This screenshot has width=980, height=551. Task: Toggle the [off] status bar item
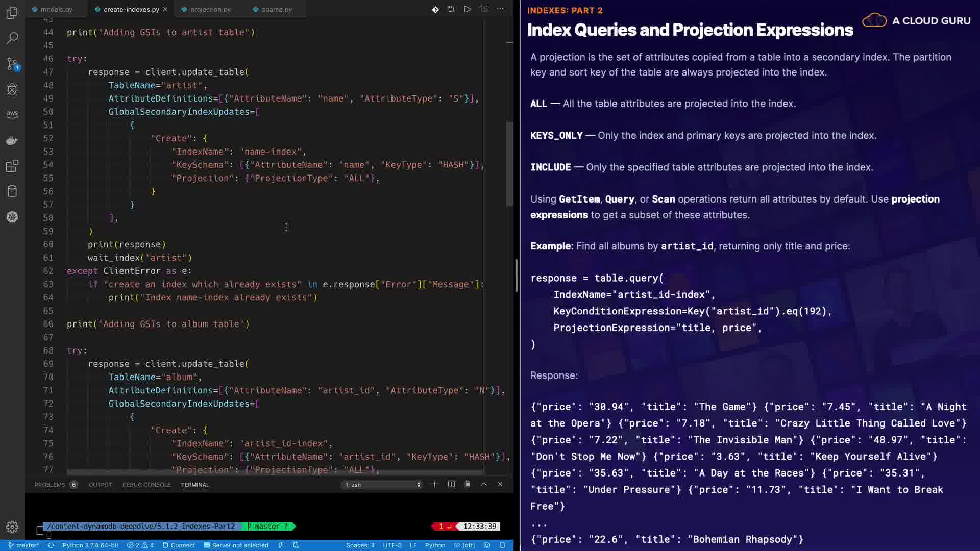(x=464, y=545)
